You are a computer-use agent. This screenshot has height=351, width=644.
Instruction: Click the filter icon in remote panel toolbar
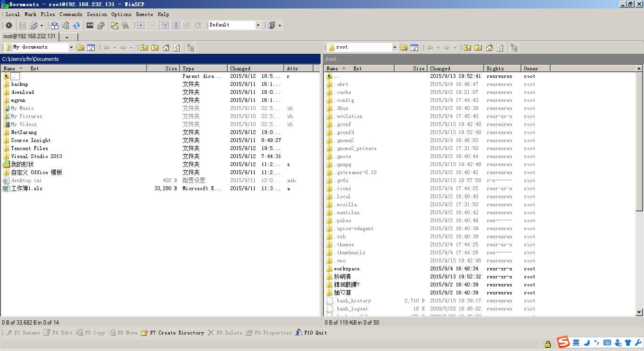[414, 48]
